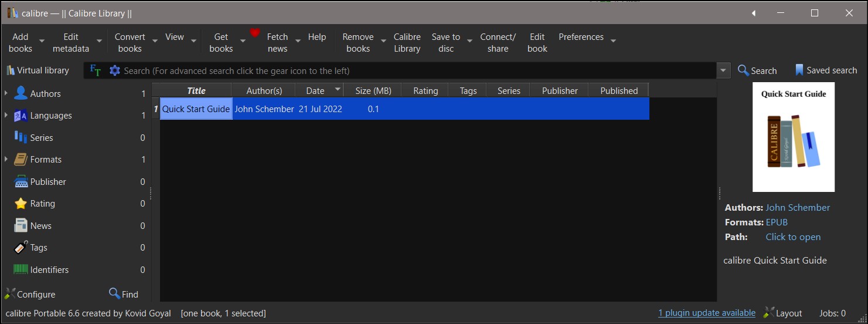
Task: Click into the search input field
Action: coord(419,70)
